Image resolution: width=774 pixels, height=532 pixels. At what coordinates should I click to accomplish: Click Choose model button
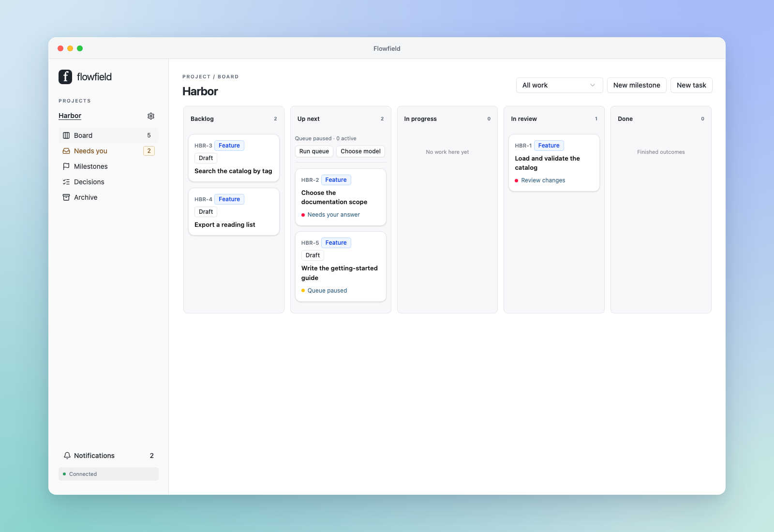tap(360, 151)
